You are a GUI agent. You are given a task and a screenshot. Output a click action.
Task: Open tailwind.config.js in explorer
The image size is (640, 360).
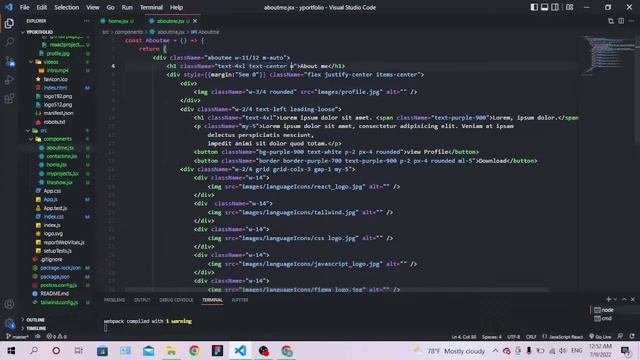coord(59,302)
